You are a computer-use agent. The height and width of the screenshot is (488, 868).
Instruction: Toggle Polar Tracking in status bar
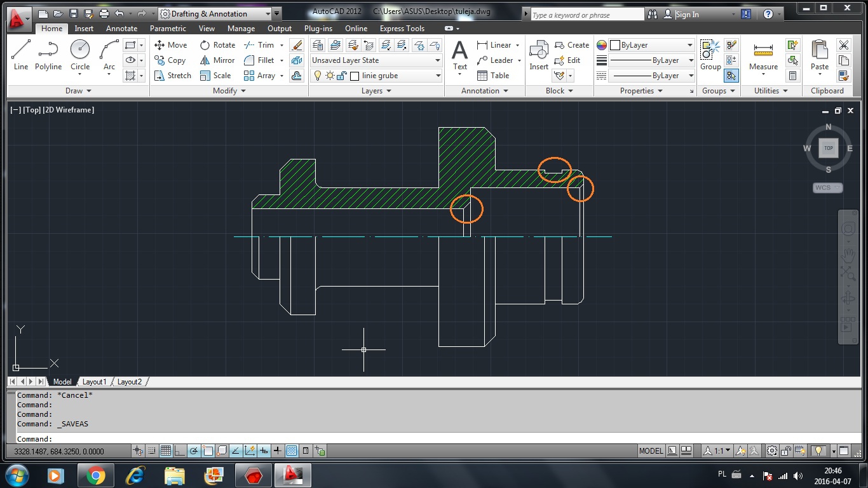pyautogui.click(x=194, y=451)
